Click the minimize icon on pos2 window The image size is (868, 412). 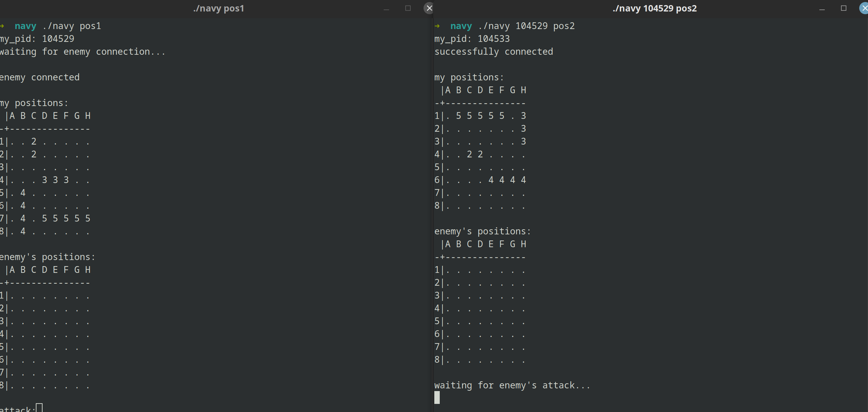click(x=822, y=8)
